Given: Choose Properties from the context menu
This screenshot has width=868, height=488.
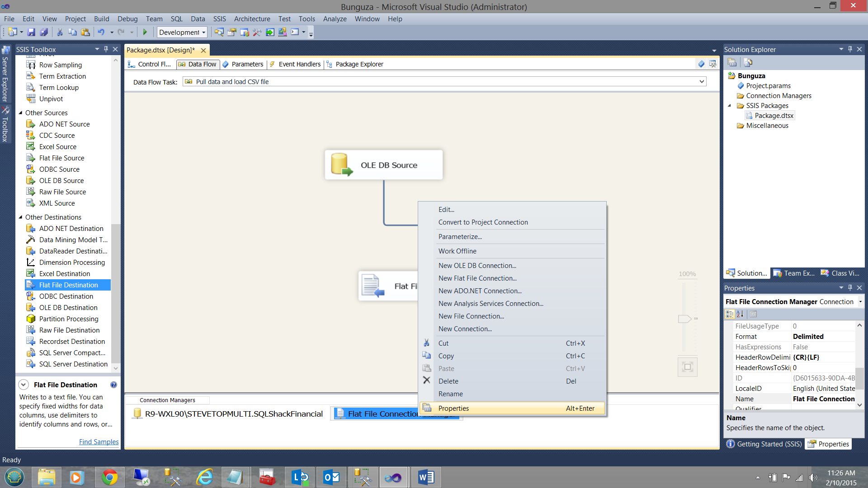Looking at the screenshot, I should pyautogui.click(x=453, y=408).
